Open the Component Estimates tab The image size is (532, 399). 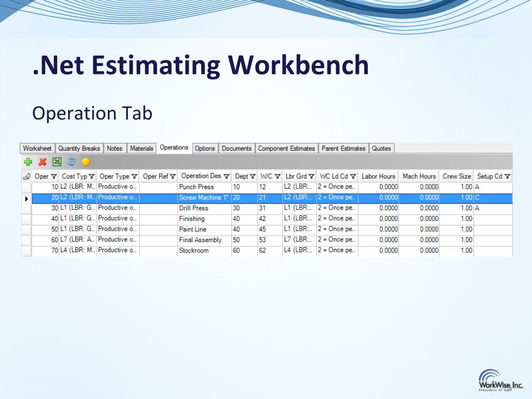(286, 148)
